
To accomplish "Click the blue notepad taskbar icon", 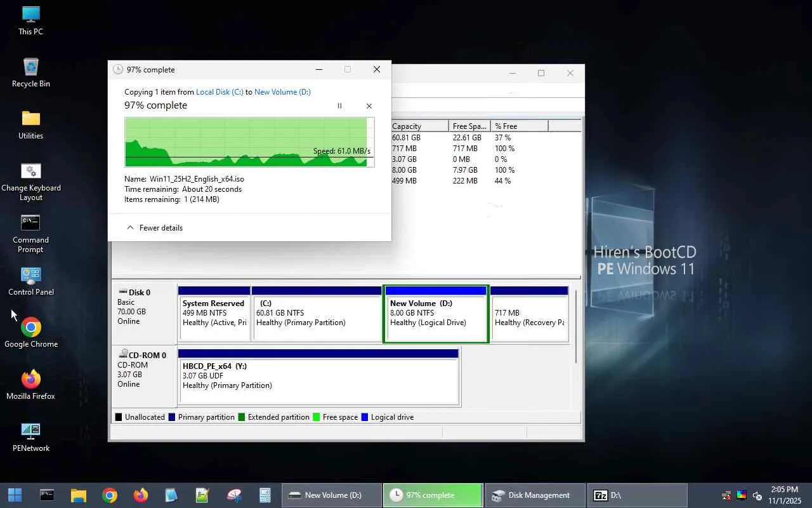I will click(171, 495).
